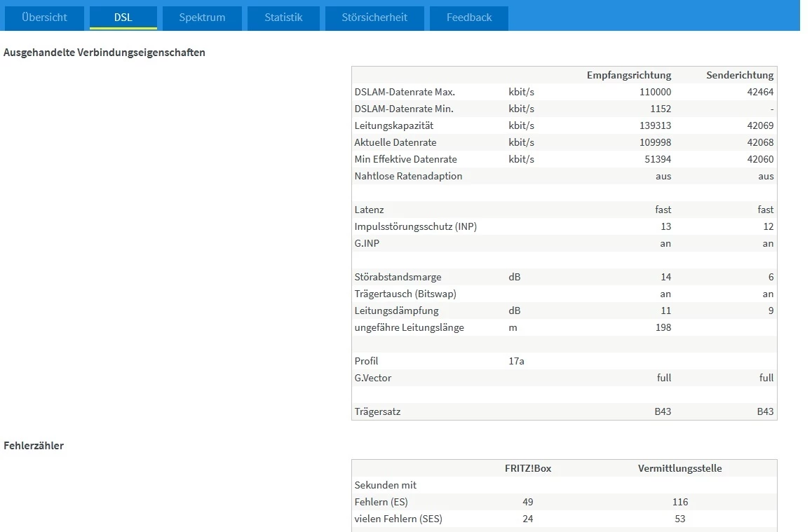Click the Senderichtung column header
Image resolution: width=812 pixels, height=532 pixels.
(740, 75)
